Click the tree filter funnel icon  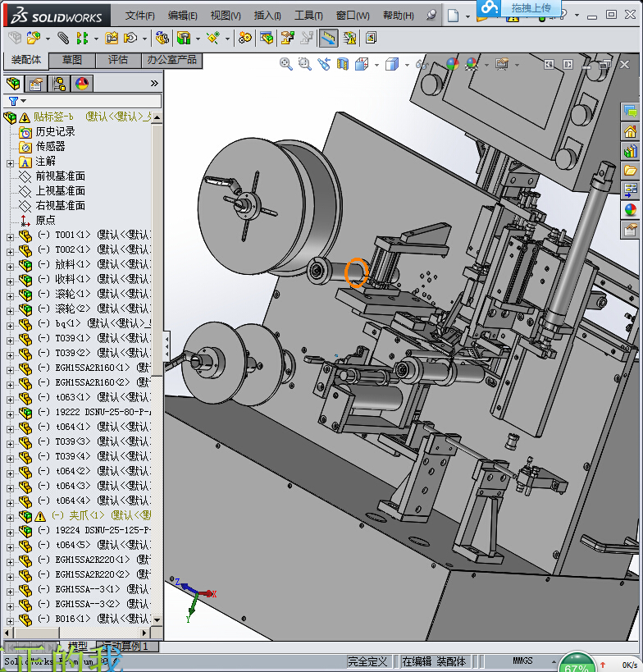tap(13, 101)
